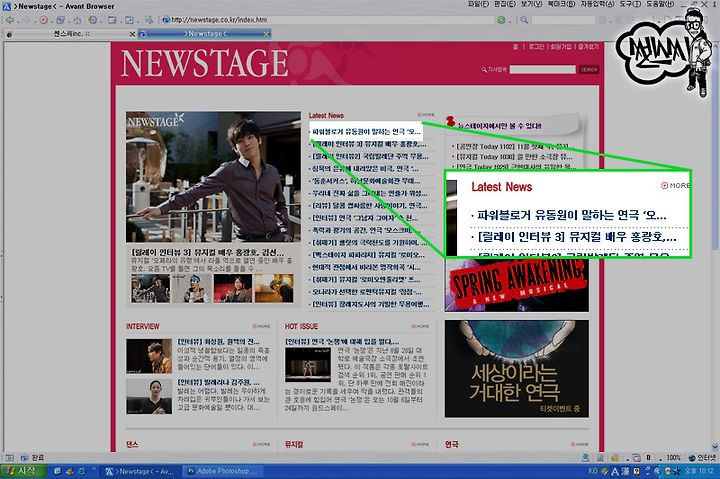Open the headline 파워블로거 유동원이 말하는 연극
The width and height of the screenshot is (720, 479).
366,132
